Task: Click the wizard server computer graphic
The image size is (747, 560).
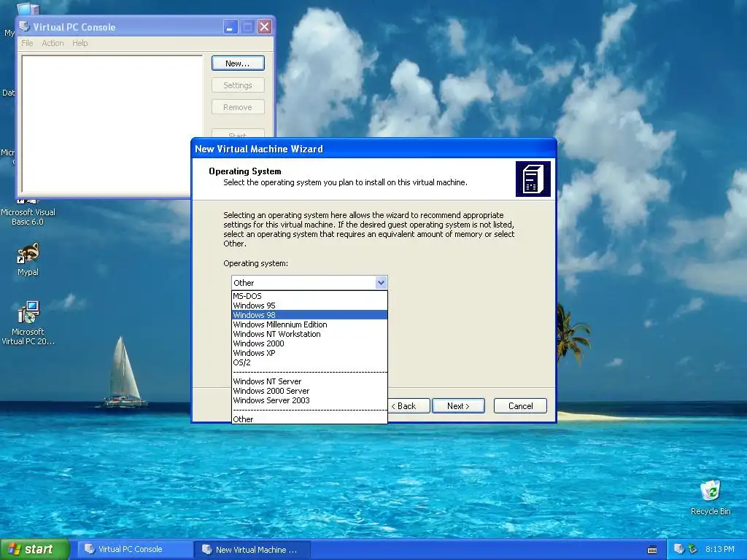Action: pos(533,179)
